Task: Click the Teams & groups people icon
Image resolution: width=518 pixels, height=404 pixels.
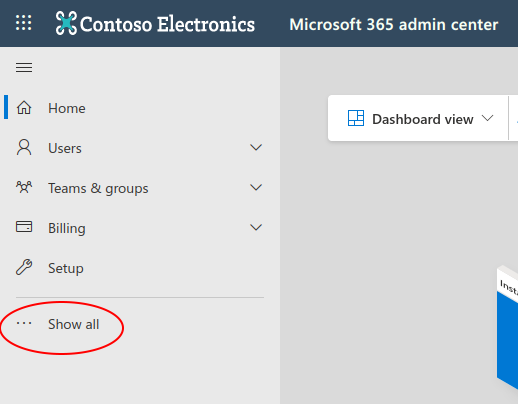Action: [x=24, y=187]
